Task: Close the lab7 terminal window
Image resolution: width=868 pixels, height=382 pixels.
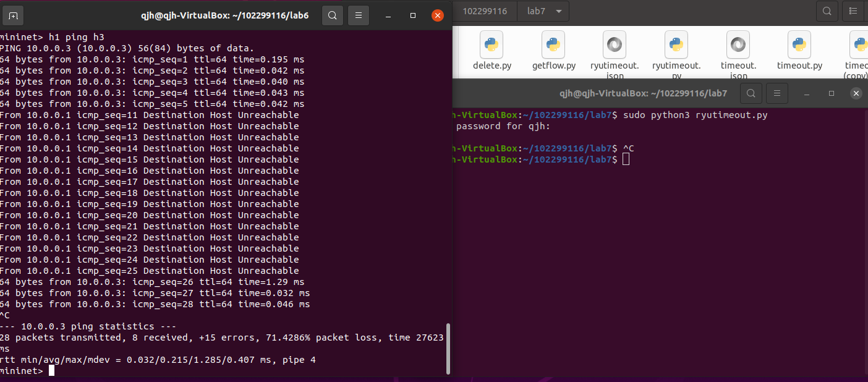Action: click(856, 94)
